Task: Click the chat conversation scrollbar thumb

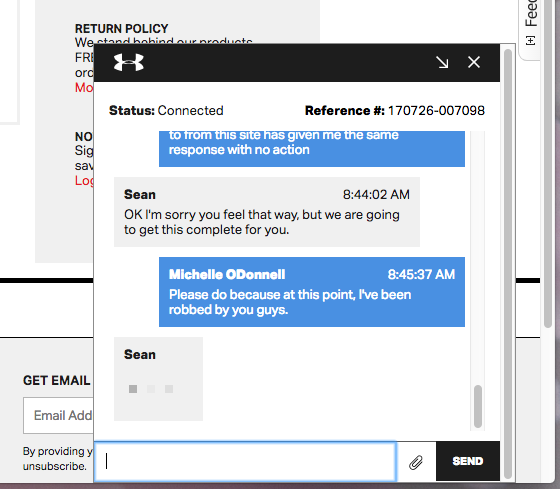Action: click(x=478, y=406)
